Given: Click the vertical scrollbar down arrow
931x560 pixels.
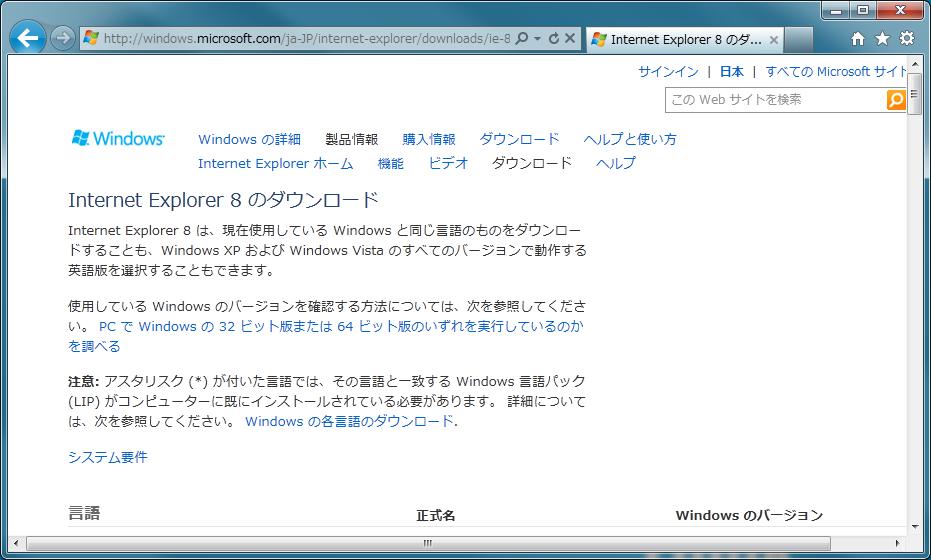Looking at the screenshot, I should (915, 527).
